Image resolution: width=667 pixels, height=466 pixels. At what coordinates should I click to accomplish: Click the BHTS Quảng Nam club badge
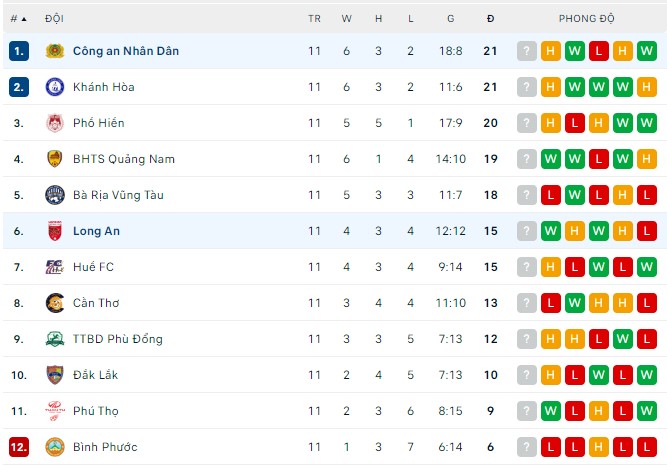pyautogui.click(x=55, y=159)
